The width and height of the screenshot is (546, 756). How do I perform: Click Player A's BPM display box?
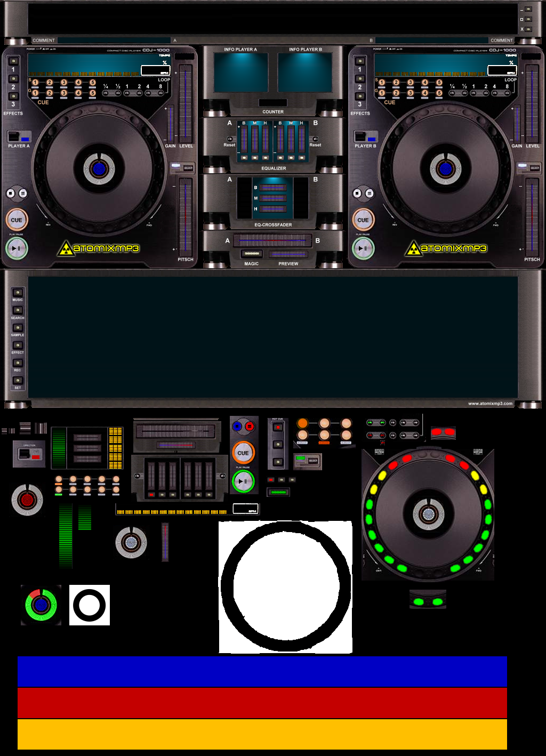point(155,70)
